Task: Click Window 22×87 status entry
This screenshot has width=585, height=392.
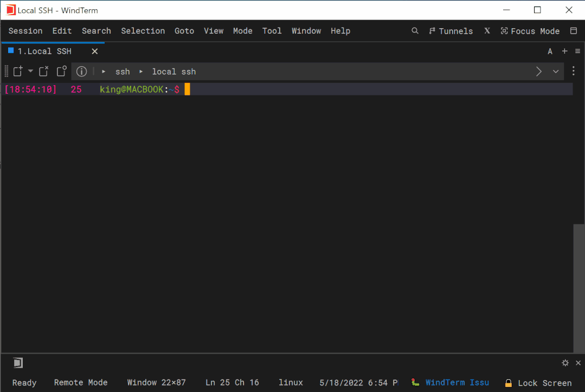Action: tap(156, 383)
